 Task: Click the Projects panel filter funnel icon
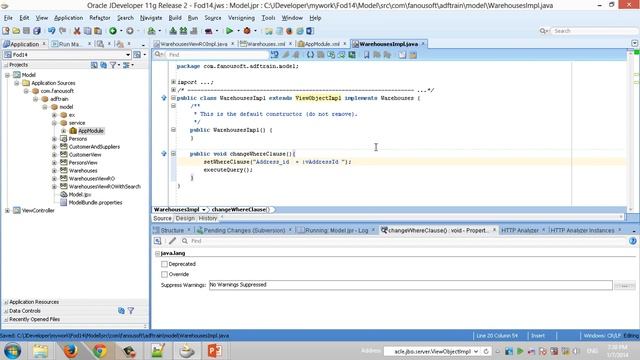pyautogui.click(x=113, y=65)
